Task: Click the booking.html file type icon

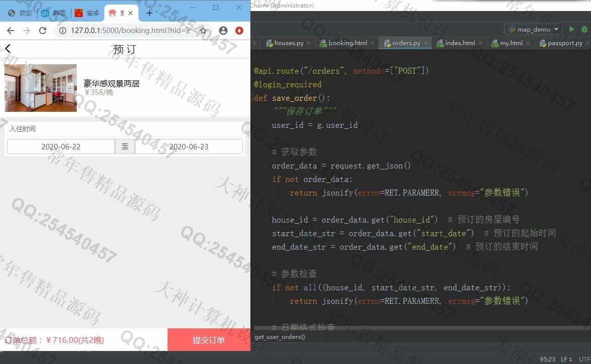Action: (x=323, y=43)
